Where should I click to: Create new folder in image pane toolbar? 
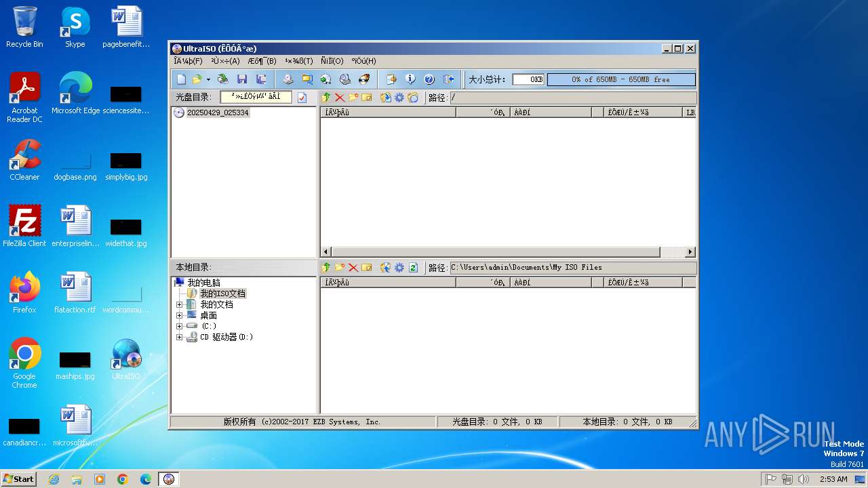click(x=353, y=98)
